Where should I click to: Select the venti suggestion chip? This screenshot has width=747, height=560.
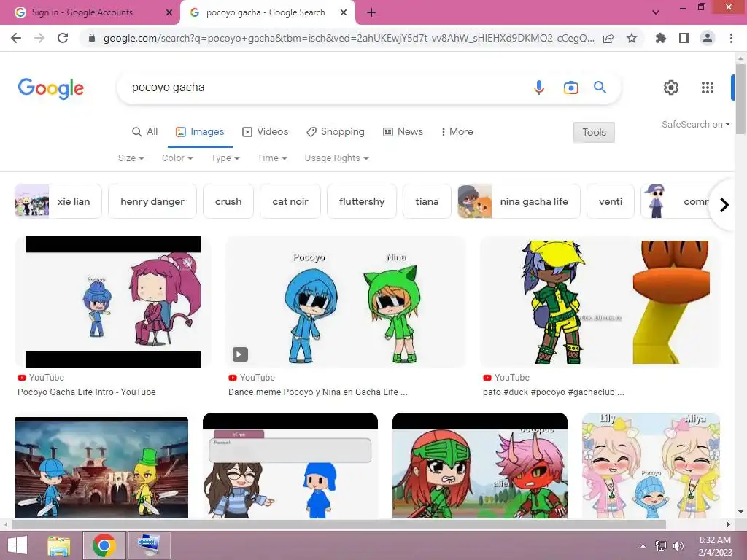(611, 201)
